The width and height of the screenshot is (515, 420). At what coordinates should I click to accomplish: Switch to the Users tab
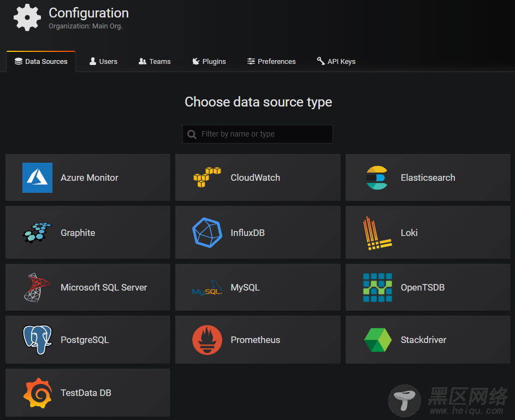(x=103, y=61)
